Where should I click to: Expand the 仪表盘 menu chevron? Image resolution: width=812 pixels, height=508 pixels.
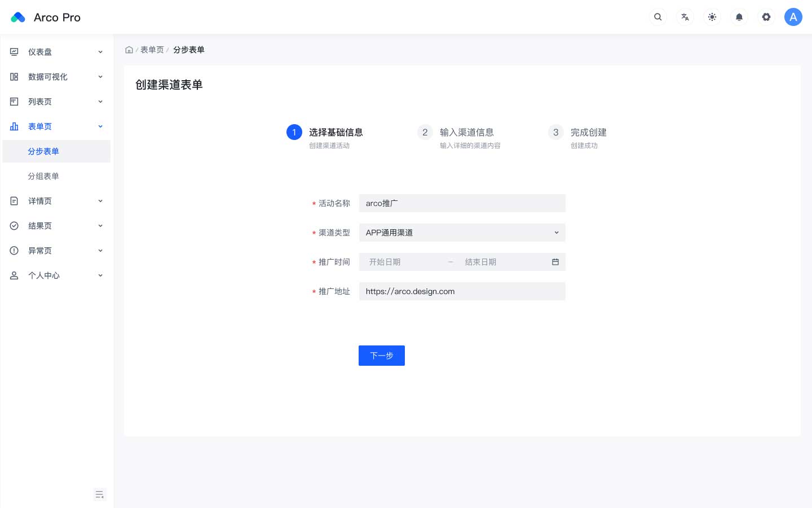click(x=100, y=52)
